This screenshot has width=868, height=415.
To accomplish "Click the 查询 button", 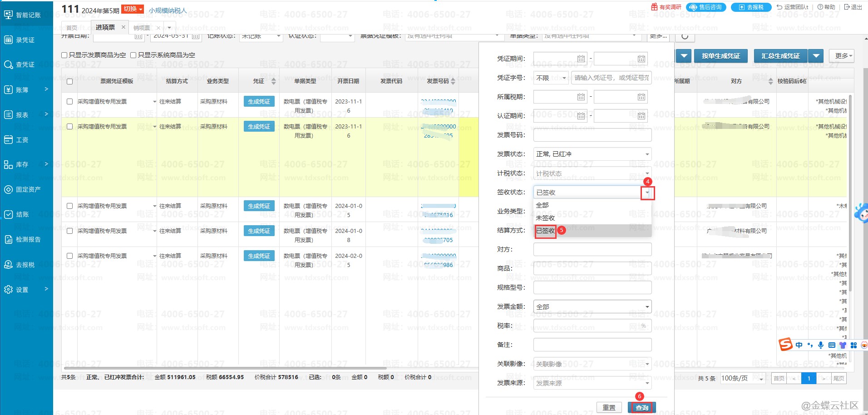I will coord(641,407).
